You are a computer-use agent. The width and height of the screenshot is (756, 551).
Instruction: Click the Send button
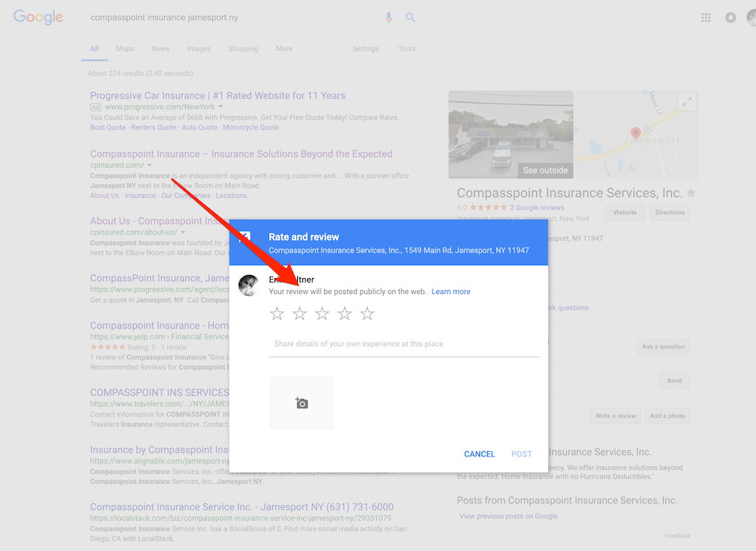pyautogui.click(x=674, y=380)
